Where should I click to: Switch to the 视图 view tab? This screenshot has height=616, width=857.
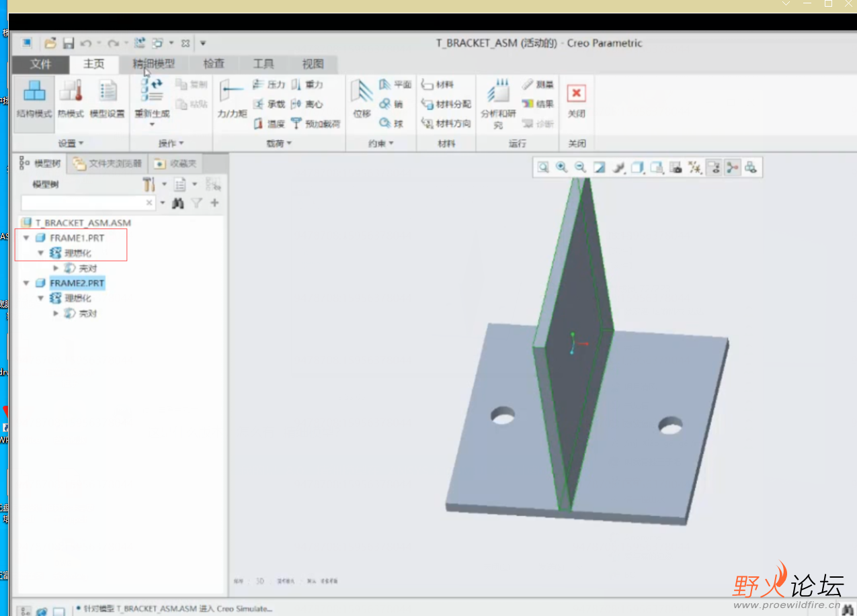click(313, 64)
